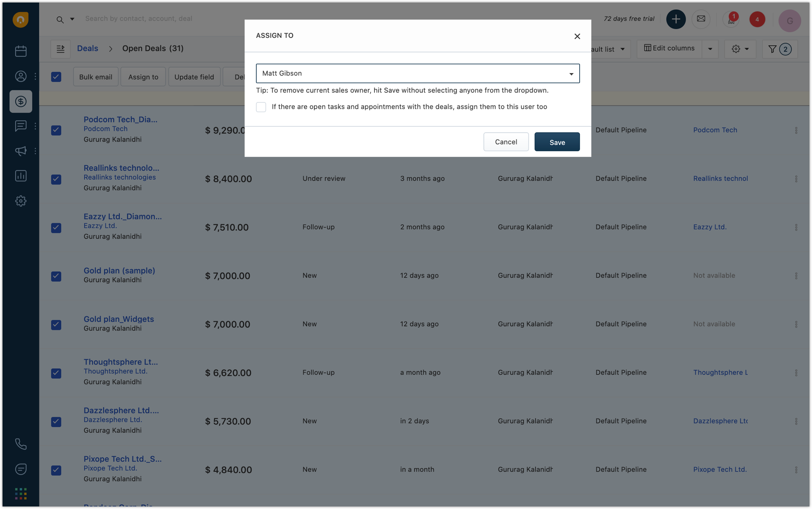Open the Admin settings gear in sidebar

(21, 201)
